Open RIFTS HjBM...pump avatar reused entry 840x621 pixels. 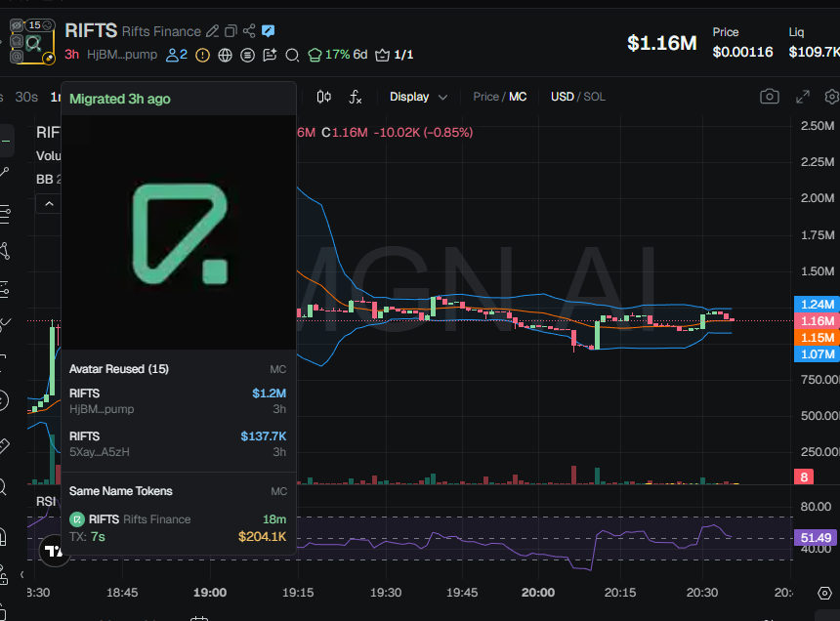pyautogui.click(x=178, y=401)
